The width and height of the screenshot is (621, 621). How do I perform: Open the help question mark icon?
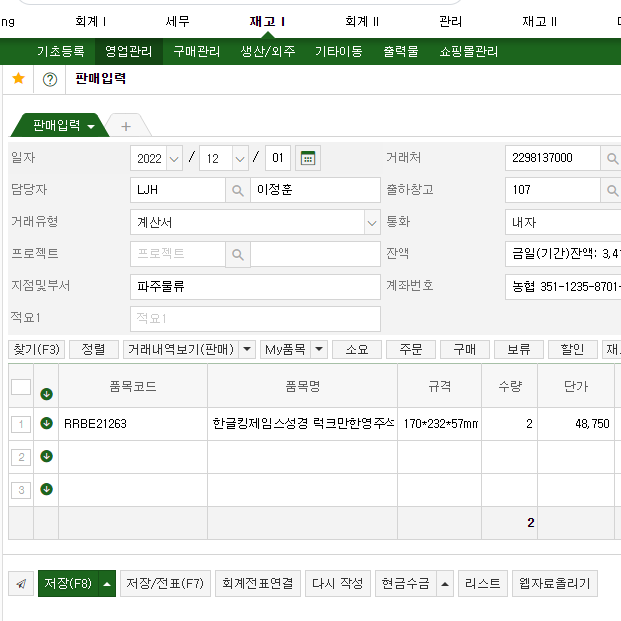50,80
